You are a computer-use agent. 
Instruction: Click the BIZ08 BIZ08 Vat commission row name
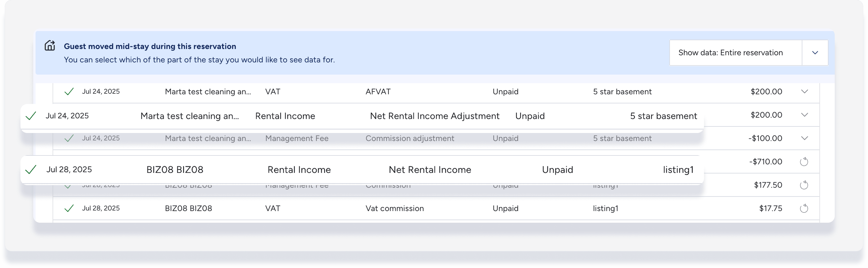coord(188,208)
